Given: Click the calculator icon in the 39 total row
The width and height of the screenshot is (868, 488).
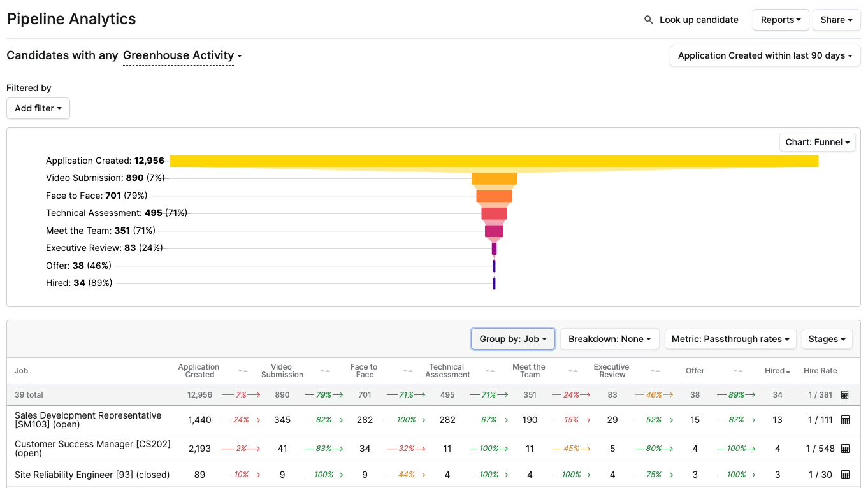Looking at the screenshot, I should click(x=846, y=394).
